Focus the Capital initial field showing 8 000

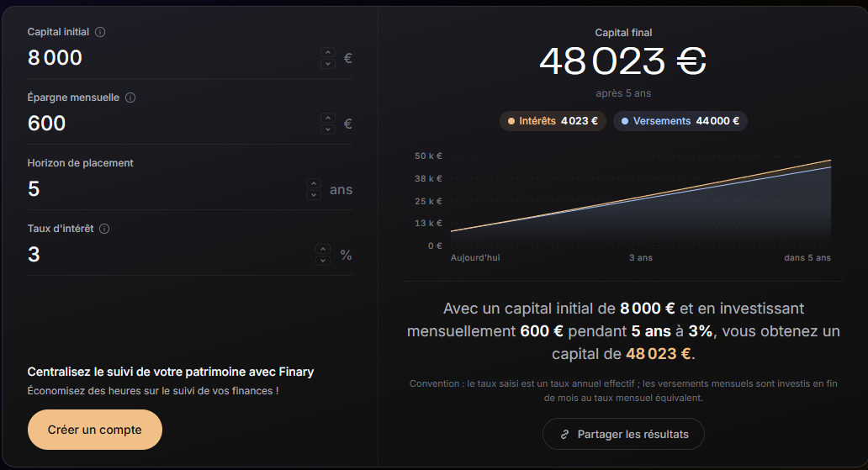(172, 57)
